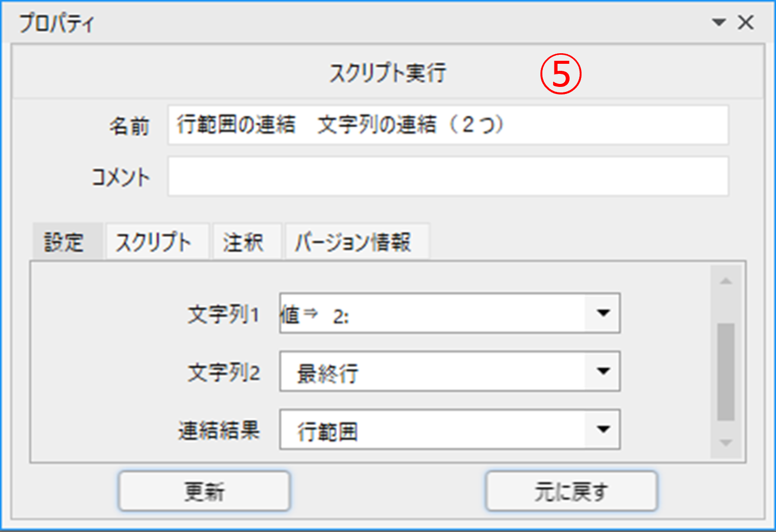The height and width of the screenshot is (532, 776).
Task: Switch to the スクリプト tab
Action: coord(154,242)
